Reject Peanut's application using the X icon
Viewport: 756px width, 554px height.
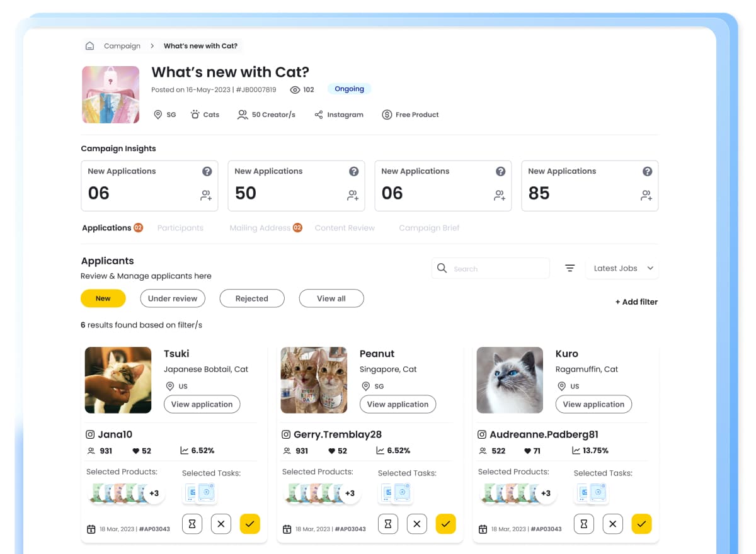coord(416,523)
